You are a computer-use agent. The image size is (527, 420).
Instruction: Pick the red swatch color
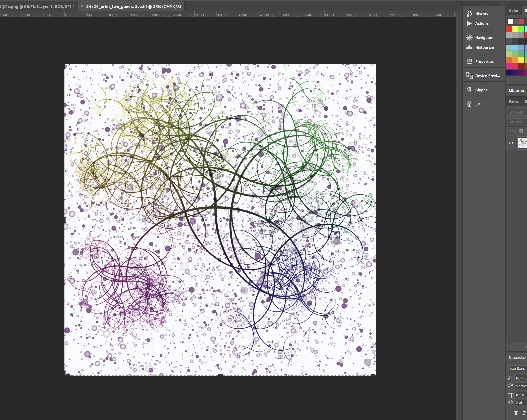[x=509, y=29]
